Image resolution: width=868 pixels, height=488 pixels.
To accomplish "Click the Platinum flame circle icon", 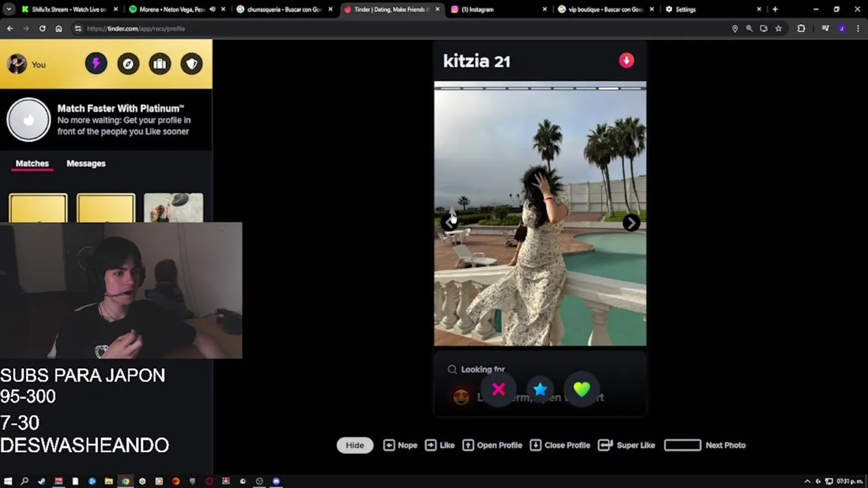I will click(28, 120).
